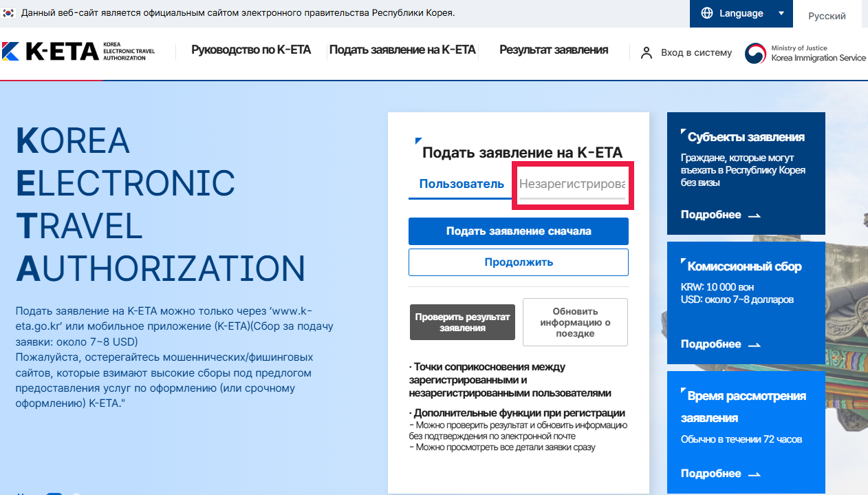The width and height of the screenshot is (868, 495).
Task: Click the South Korea flag icon
Action: 8,13
